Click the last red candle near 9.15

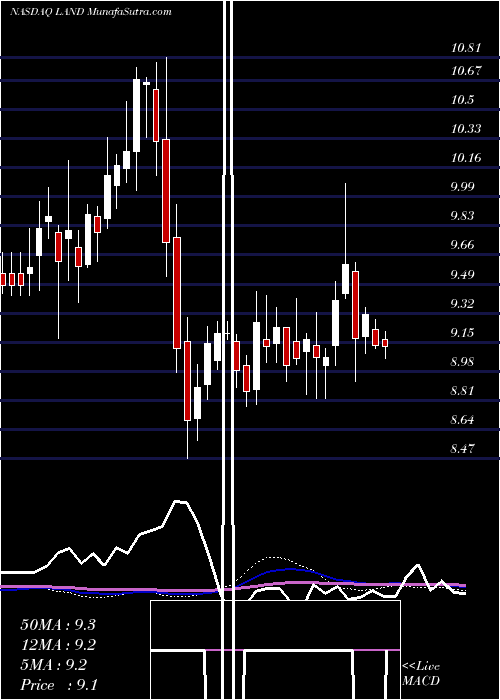(385, 343)
